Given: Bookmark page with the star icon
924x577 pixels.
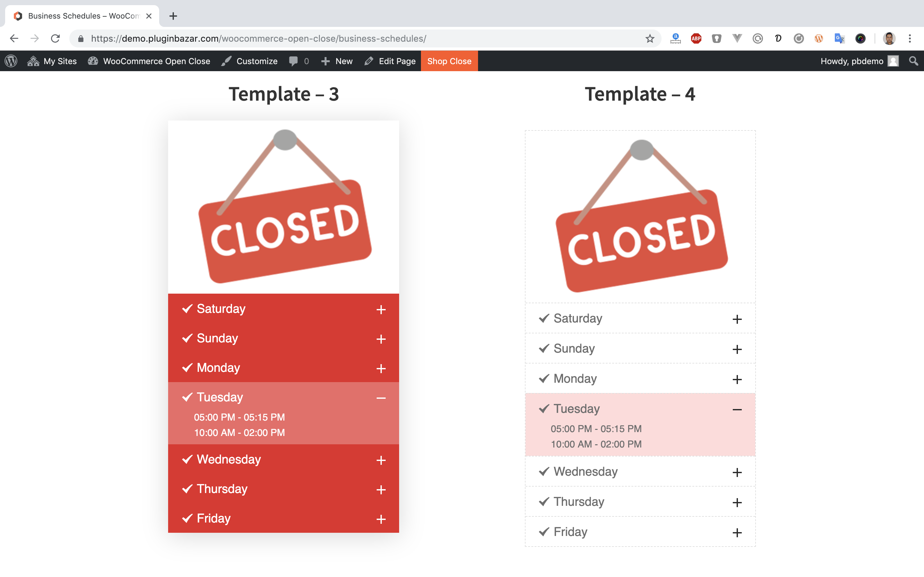Looking at the screenshot, I should (x=649, y=38).
